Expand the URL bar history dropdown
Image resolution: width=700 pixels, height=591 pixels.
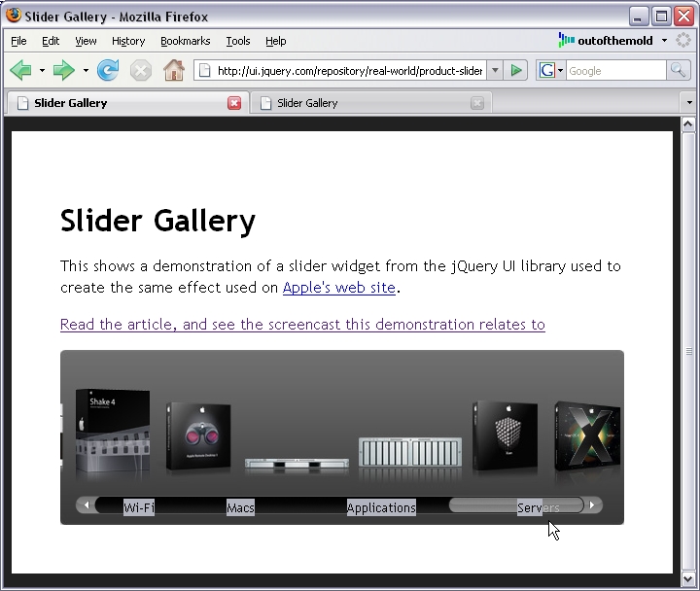coord(495,70)
